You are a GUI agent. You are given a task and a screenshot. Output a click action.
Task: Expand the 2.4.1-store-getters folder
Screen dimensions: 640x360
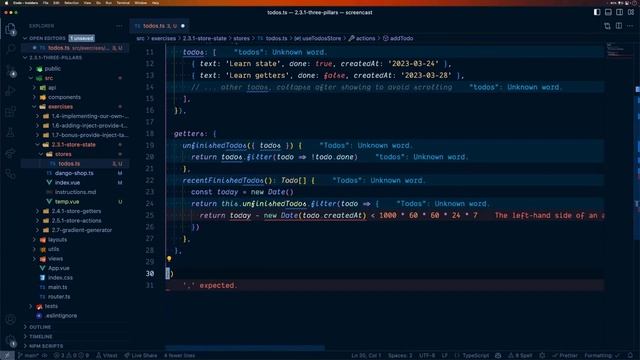[x=76, y=211]
